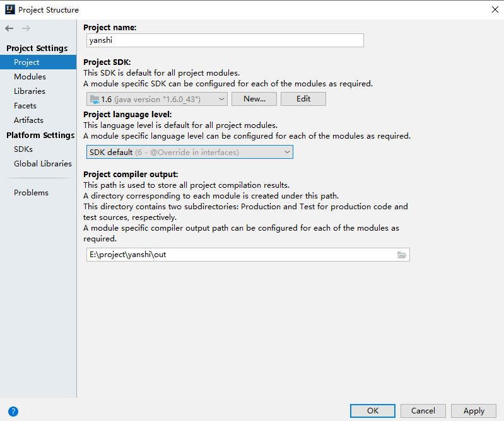Click the New... SDK button
Screen dimensions: 504x421
point(254,99)
